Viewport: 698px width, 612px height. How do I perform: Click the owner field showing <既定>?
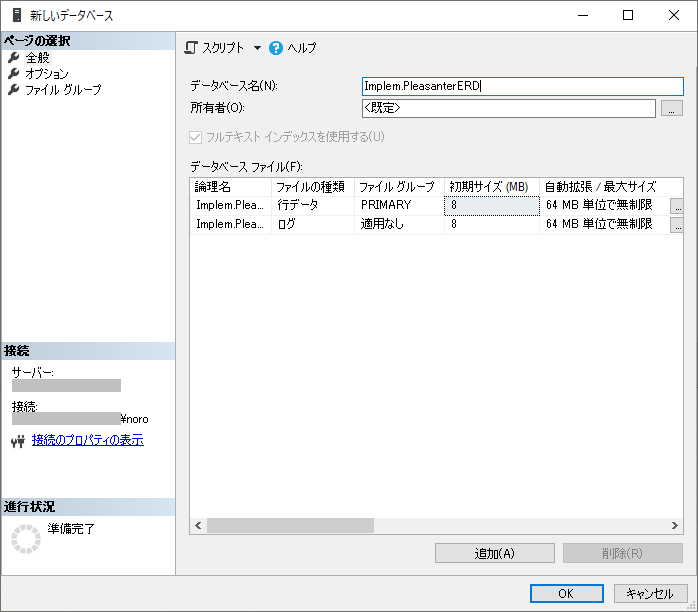pyautogui.click(x=508, y=108)
